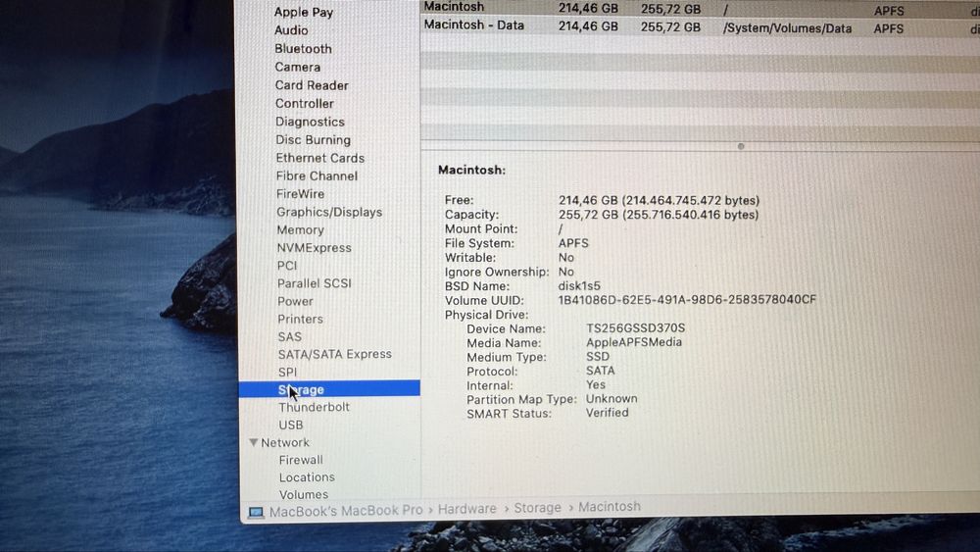The width and height of the screenshot is (980, 552).
Task: Click the APFS cell in Macintosh - Data row
Action: pyautogui.click(x=888, y=28)
